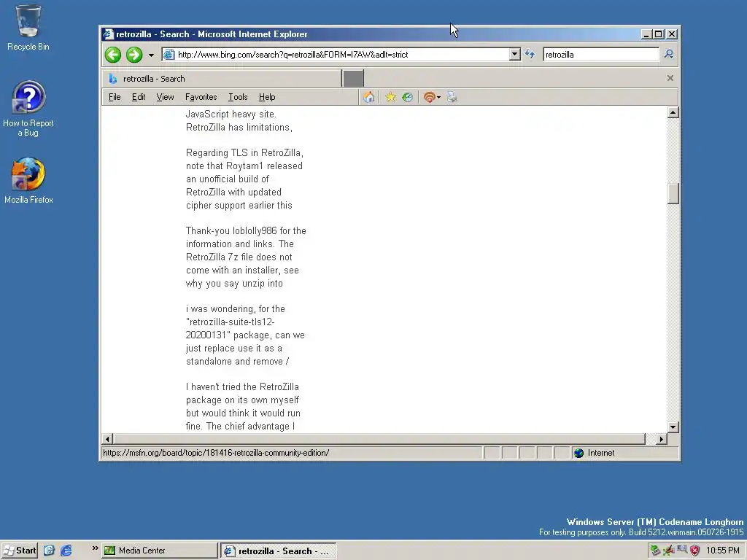
Task: Open the Mozilla Firefox desktop shortcut
Action: click(28, 181)
